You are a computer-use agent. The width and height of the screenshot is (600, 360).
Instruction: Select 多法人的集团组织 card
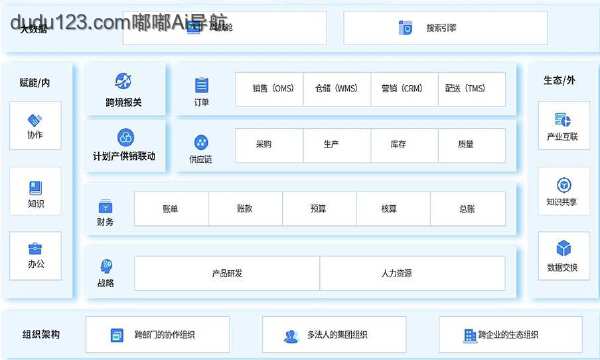pyautogui.click(x=334, y=335)
